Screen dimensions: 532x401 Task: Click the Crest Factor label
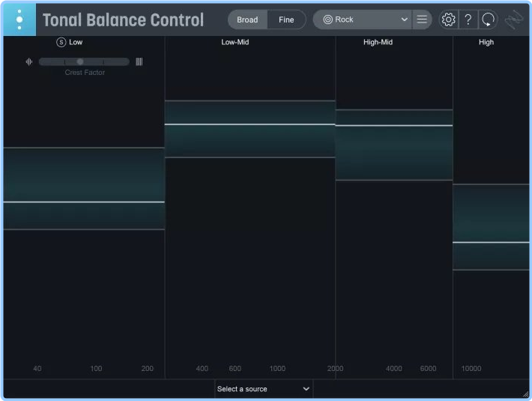tap(85, 72)
